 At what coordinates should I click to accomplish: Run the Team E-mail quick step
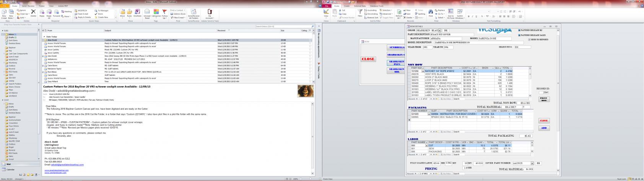[x=82, y=14]
